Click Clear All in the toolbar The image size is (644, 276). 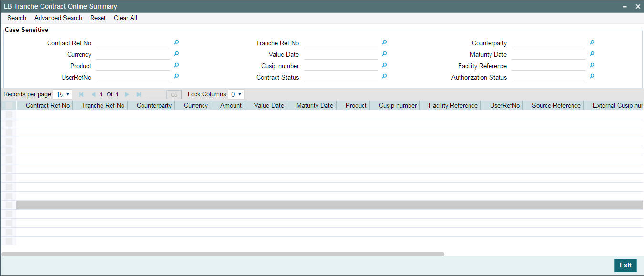coord(125,18)
